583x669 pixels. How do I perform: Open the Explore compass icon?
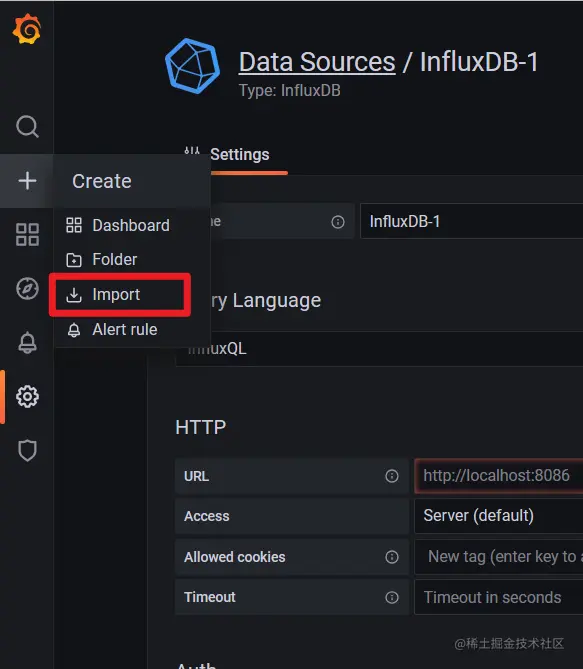pos(27,288)
